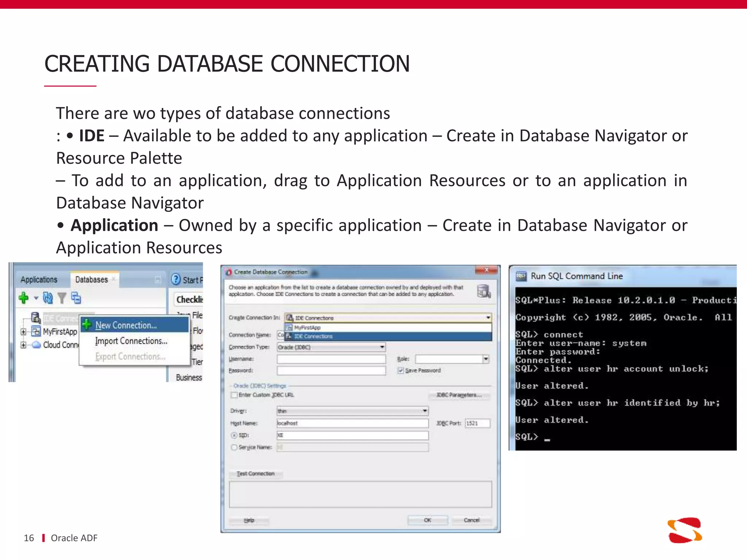The height and width of the screenshot is (560, 747).
Task: Click the Collapse All icon in Databases toolbar
Action: [76, 298]
